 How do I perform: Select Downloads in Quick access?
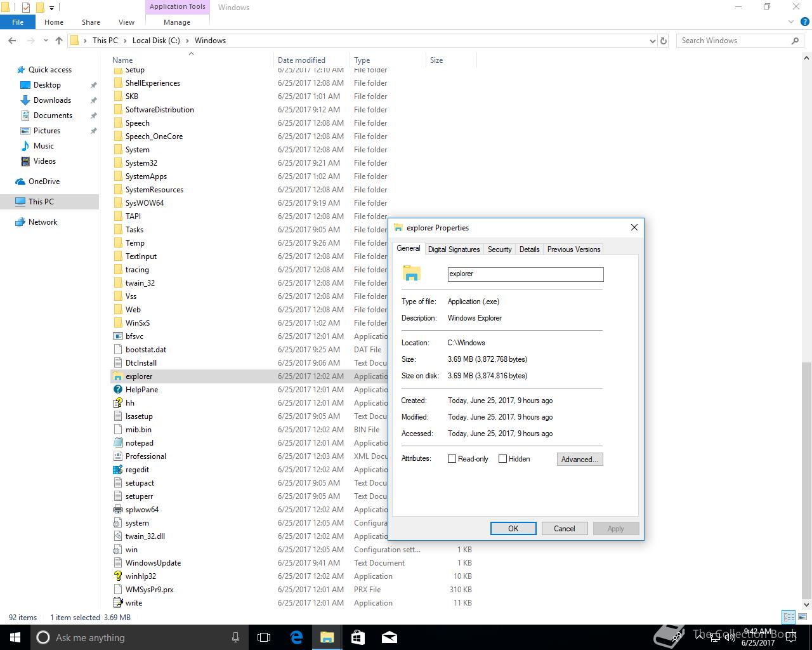[x=52, y=100]
